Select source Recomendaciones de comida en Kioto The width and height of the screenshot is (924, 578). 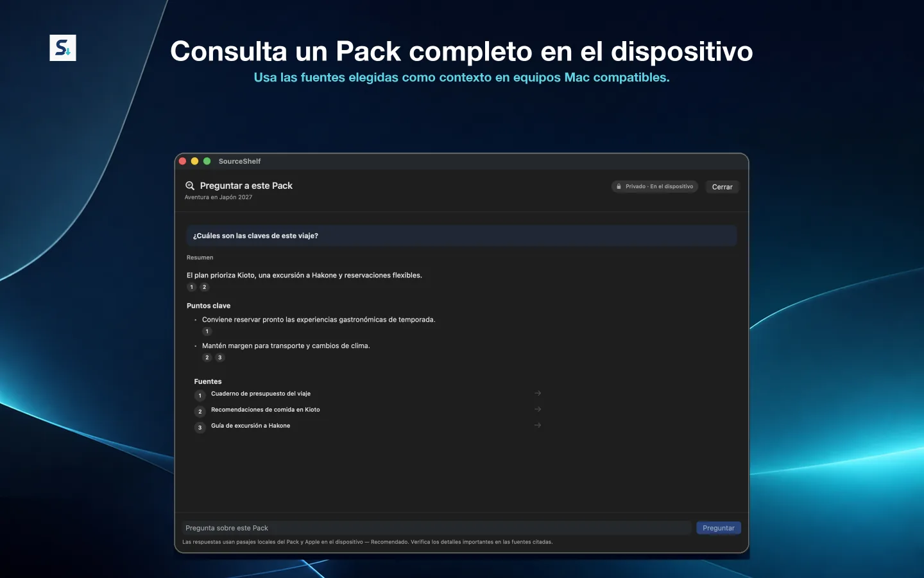tap(265, 410)
